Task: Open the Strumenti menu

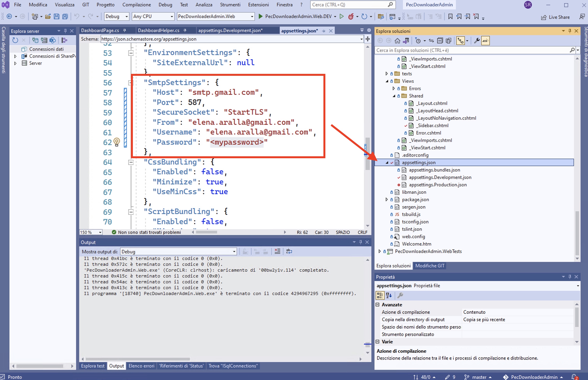Action: click(x=230, y=5)
